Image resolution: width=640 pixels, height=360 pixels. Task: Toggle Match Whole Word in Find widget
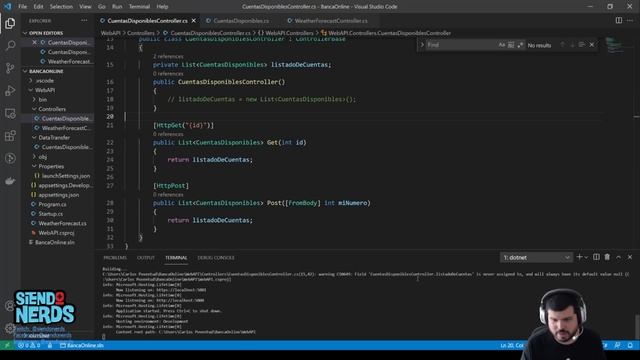coord(511,45)
